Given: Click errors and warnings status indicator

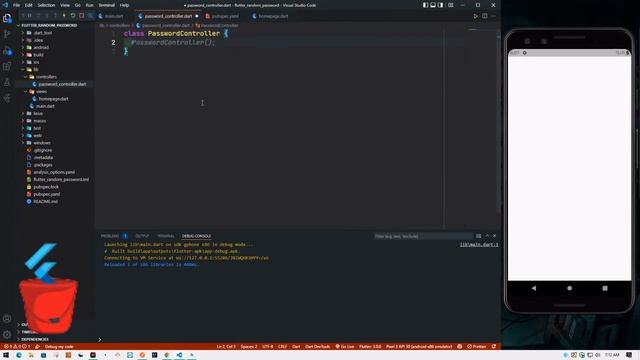Looking at the screenshot, I should click(17, 347).
